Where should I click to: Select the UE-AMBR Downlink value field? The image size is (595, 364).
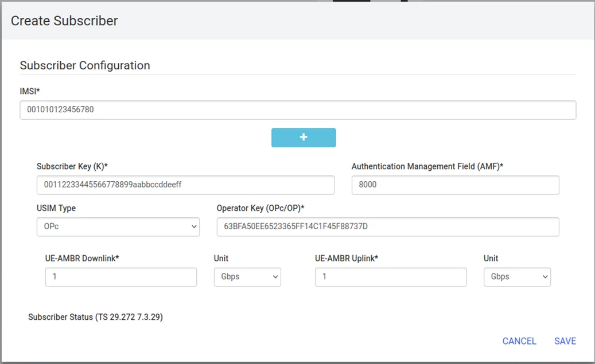[121, 277]
